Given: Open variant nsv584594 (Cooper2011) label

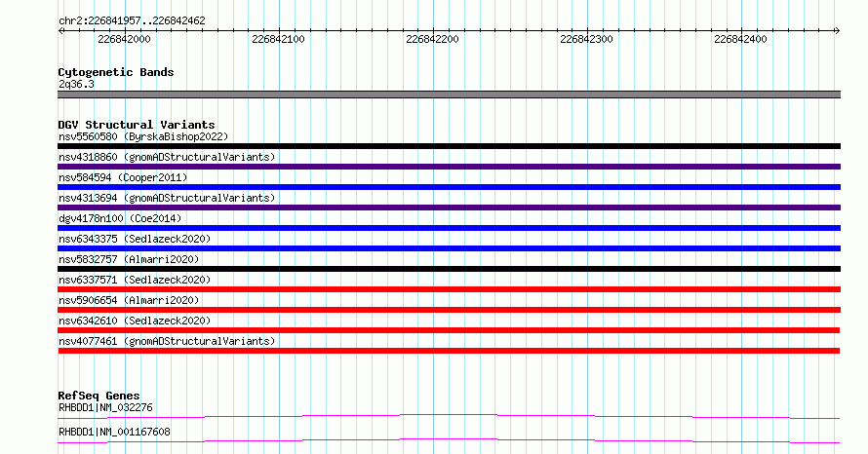Looking at the screenshot, I should pos(123,177).
